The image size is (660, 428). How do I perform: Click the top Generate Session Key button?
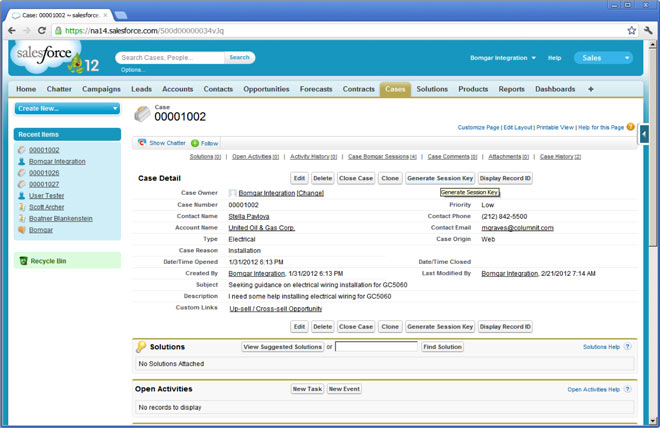tap(440, 178)
